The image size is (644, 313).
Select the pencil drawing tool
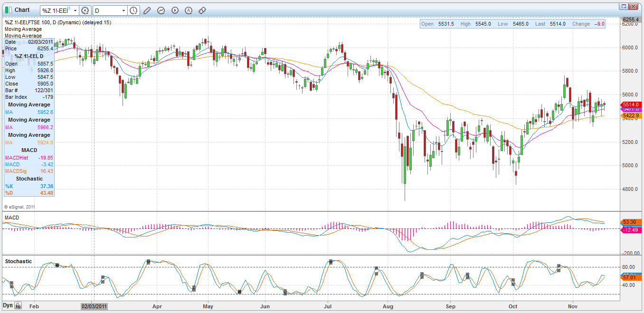[x=147, y=10]
